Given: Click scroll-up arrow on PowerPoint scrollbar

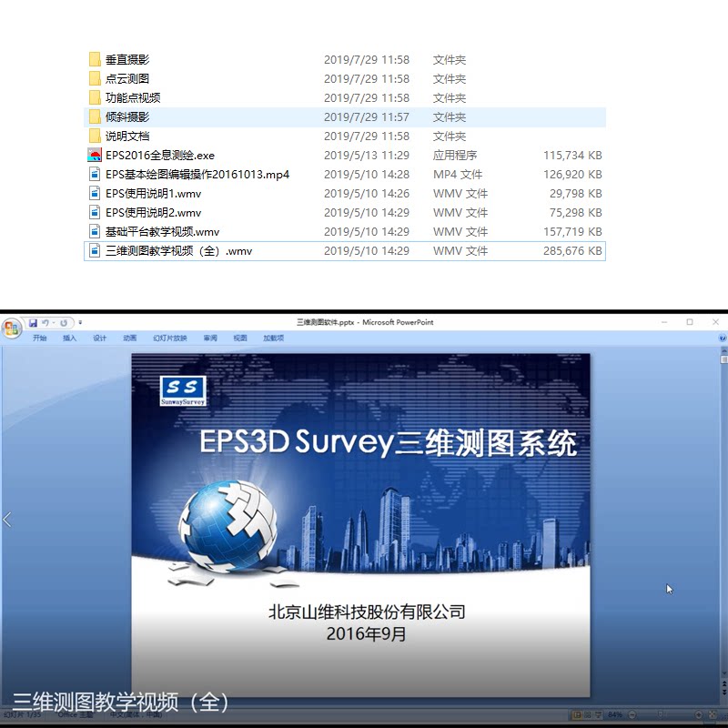Looking at the screenshot, I should [x=724, y=351].
